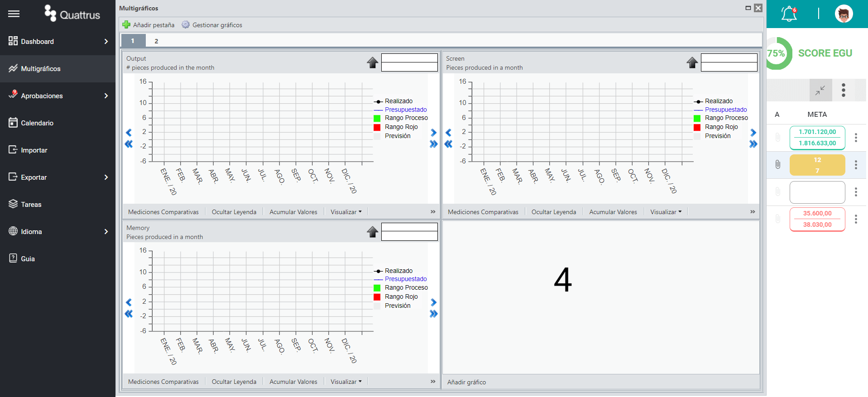
Task: Click the green Rango Proceso swatch in Output legend
Action: (x=377, y=118)
